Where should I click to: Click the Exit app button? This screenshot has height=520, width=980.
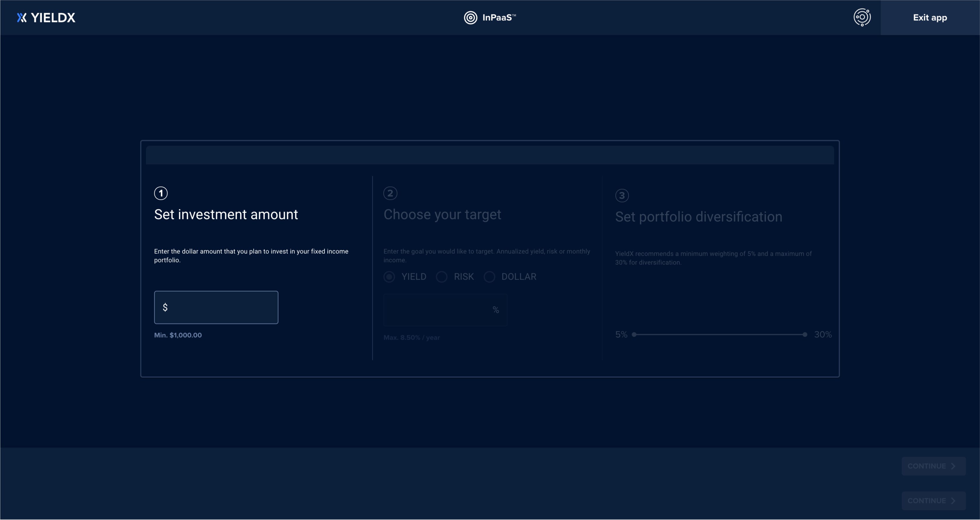pos(930,17)
